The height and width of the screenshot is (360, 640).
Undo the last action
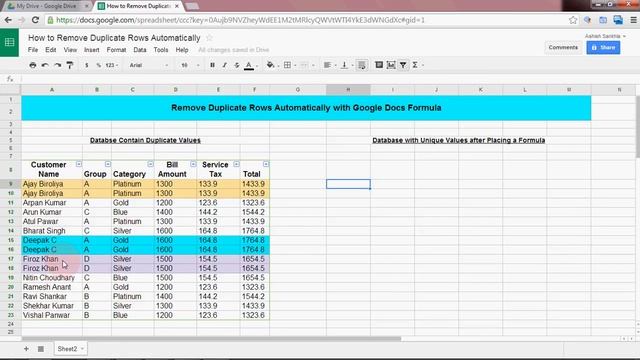coord(45,65)
